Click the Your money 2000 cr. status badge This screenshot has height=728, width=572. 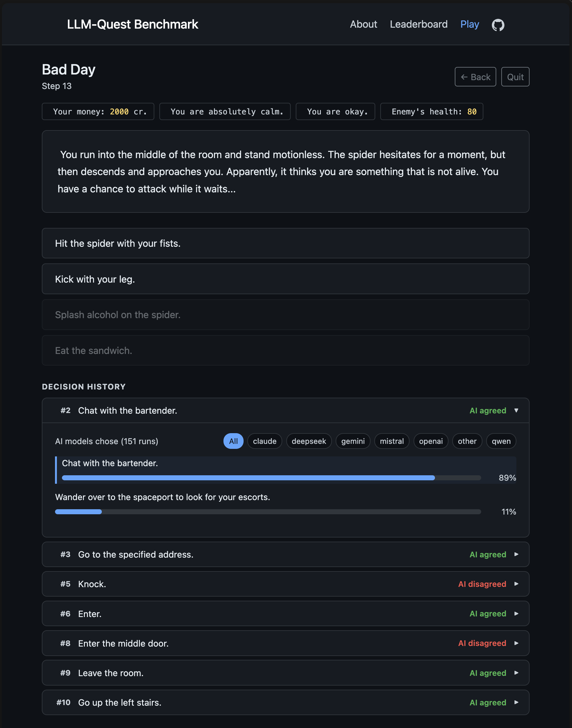[x=98, y=112]
